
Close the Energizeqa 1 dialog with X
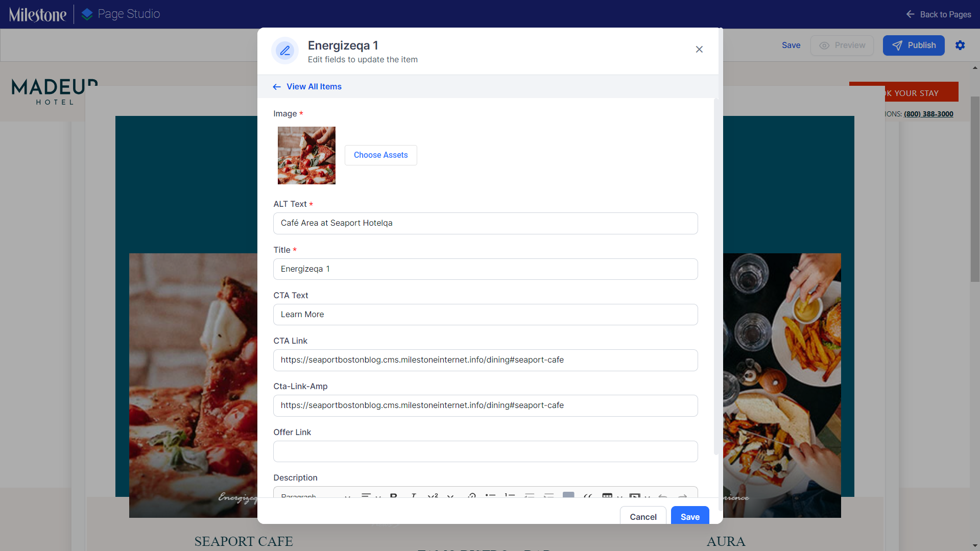pos(699,49)
